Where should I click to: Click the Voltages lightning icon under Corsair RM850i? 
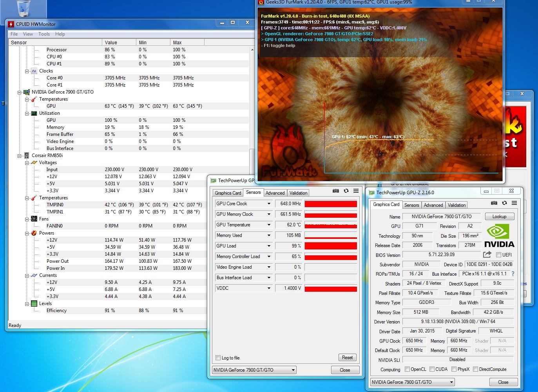tap(34, 163)
